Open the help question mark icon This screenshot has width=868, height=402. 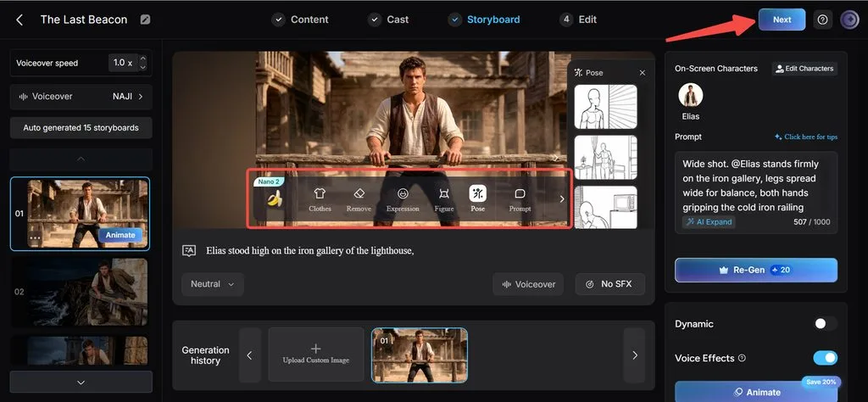coord(822,20)
